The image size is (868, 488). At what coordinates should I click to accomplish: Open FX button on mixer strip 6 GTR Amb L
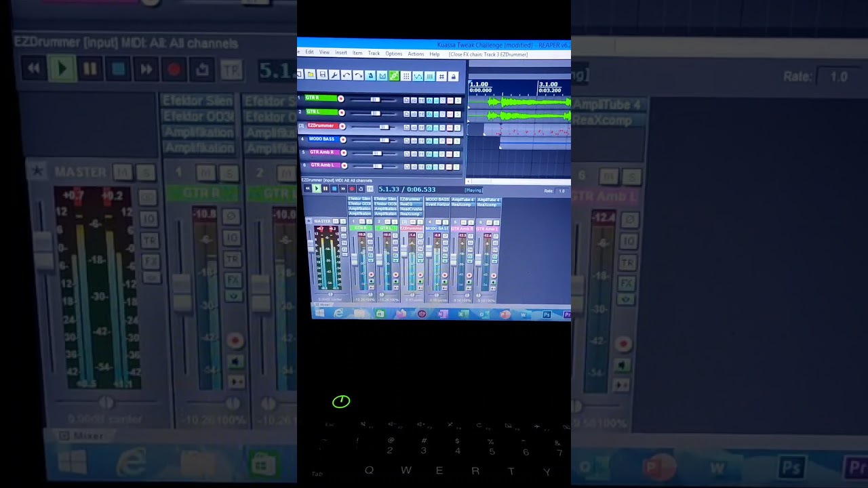coord(495,256)
